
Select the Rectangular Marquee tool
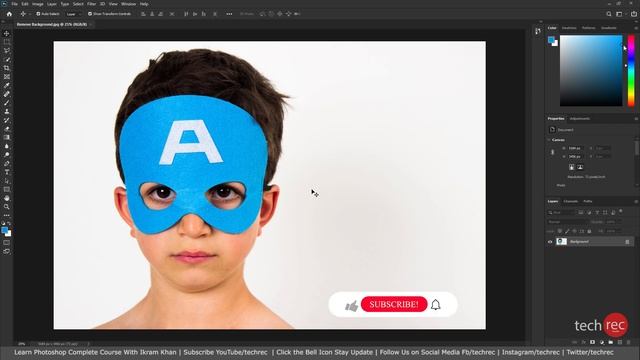[x=7, y=42]
